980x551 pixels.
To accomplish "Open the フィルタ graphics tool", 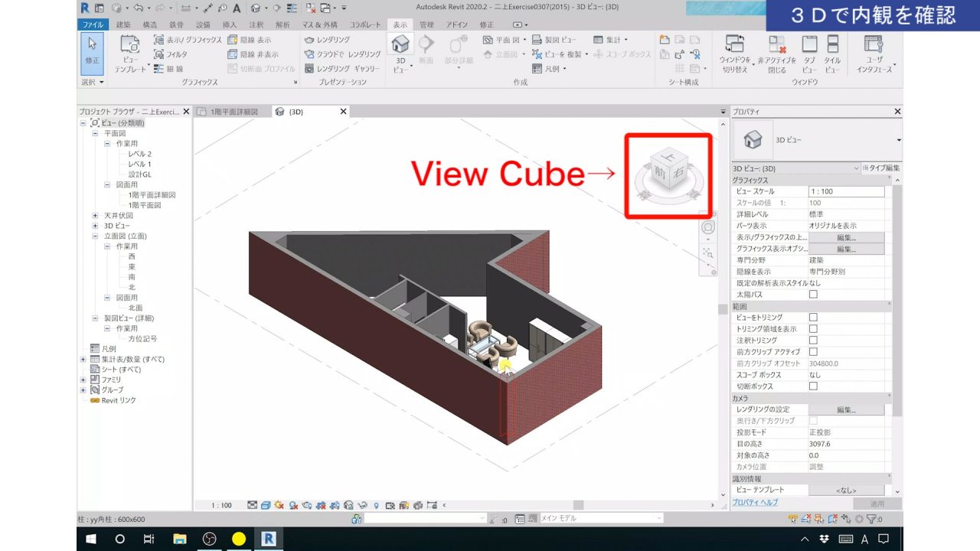I will point(175,54).
